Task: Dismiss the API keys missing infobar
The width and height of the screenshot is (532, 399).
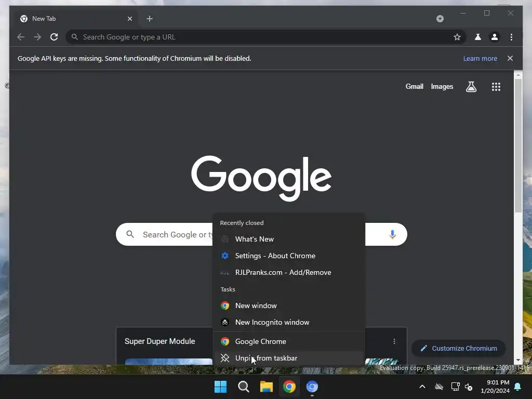Action: click(x=510, y=58)
